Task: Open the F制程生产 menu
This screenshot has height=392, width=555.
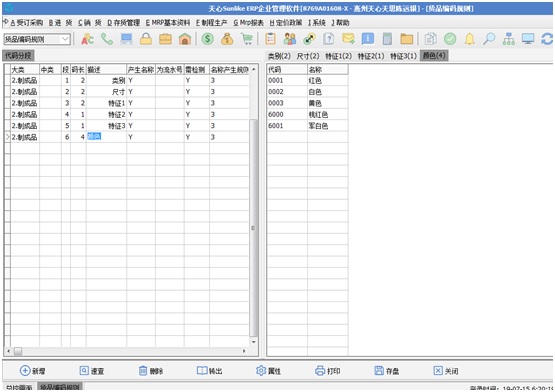Action: pyautogui.click(x=212, y=23)
